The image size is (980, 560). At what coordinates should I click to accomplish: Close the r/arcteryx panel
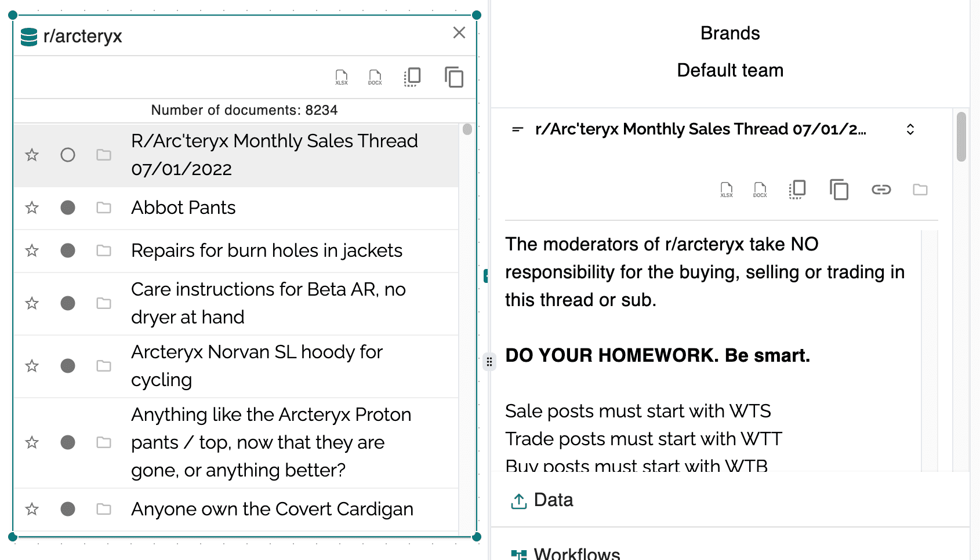tap(459, 32)
